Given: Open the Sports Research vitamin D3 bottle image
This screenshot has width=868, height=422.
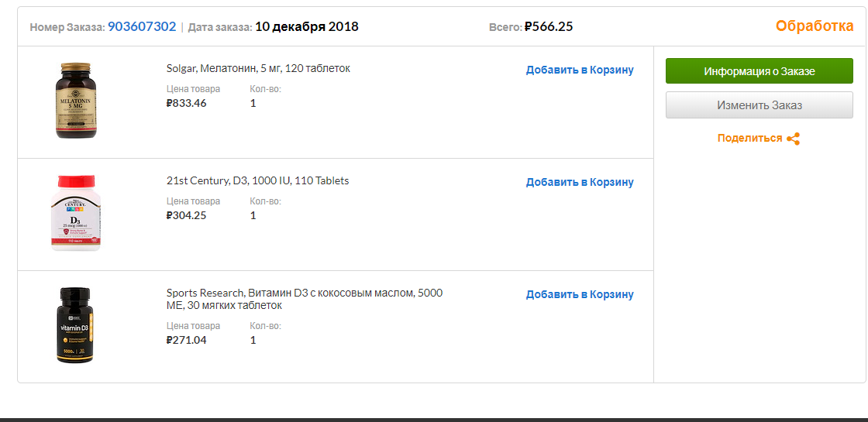Looking at the screenshot, I should tap(74, 325).
